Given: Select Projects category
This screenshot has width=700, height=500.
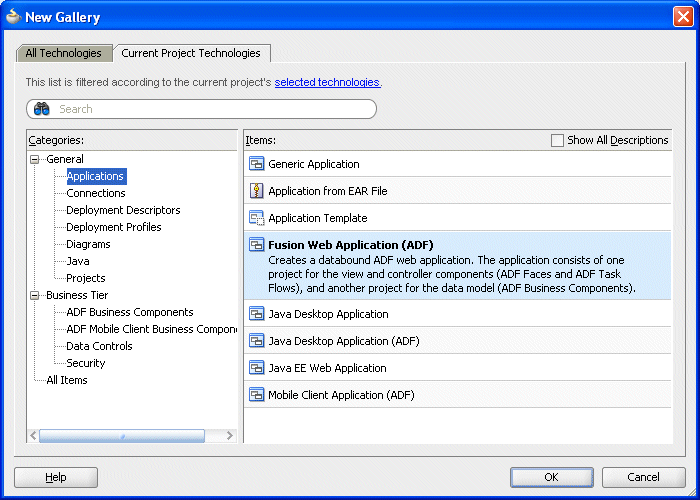Looking at the screenshot, I should click(x=86, y=278).
